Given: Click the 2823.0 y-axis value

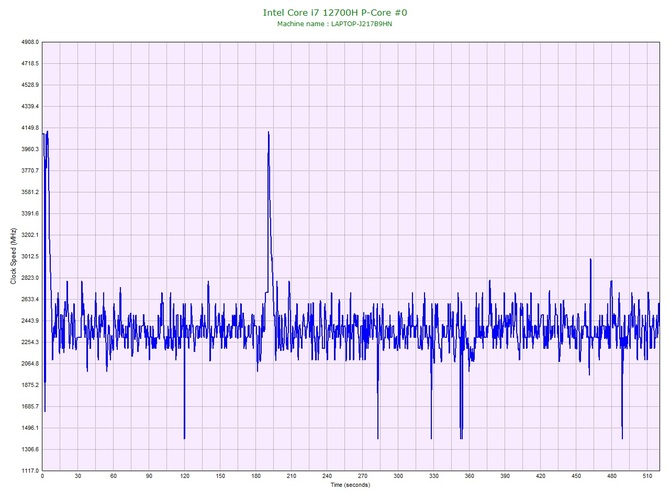Looking at the screenshot, I should (x=30, y=278).
